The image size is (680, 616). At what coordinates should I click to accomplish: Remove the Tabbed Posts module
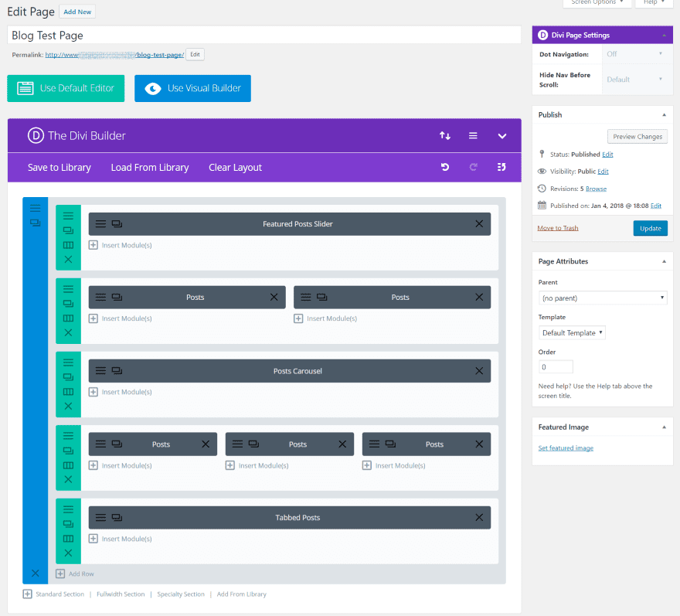point(479,518)
